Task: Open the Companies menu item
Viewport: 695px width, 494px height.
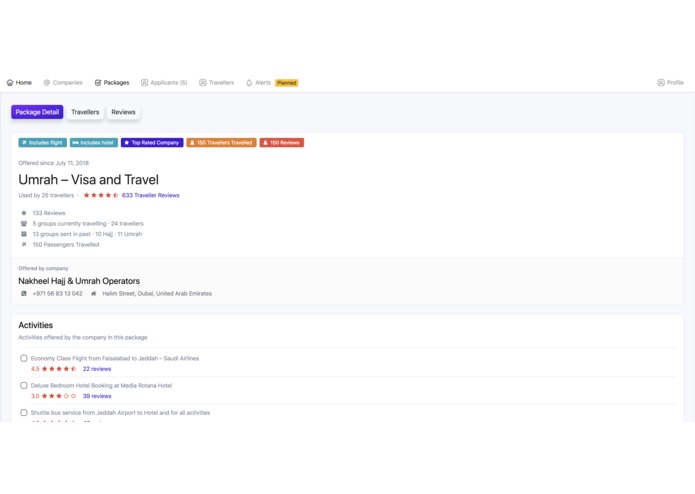Action: [63, 83]
